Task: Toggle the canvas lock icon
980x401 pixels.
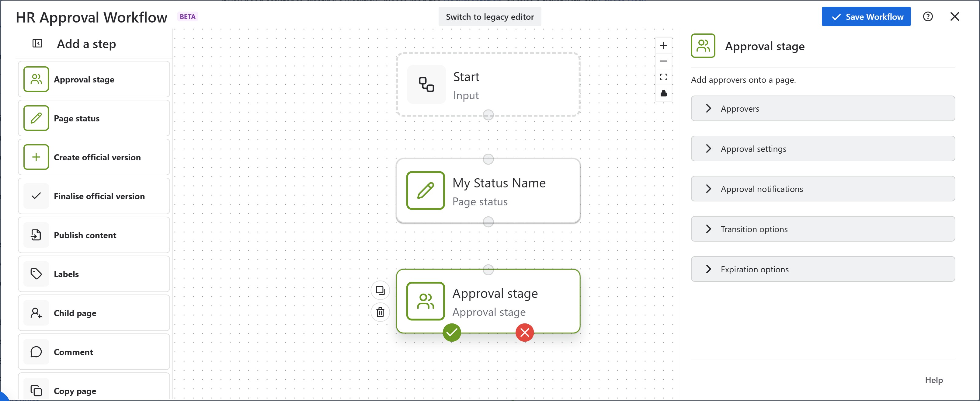Action: coord(663,93)
